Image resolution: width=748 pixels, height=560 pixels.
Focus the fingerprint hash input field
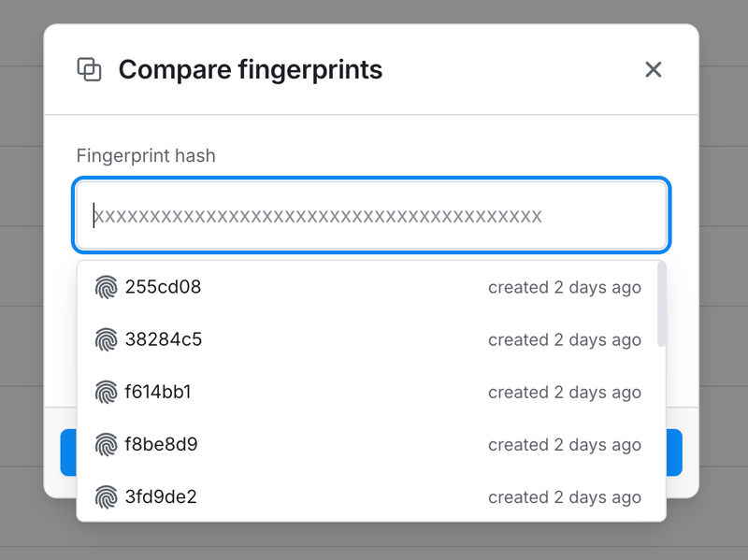371,215
